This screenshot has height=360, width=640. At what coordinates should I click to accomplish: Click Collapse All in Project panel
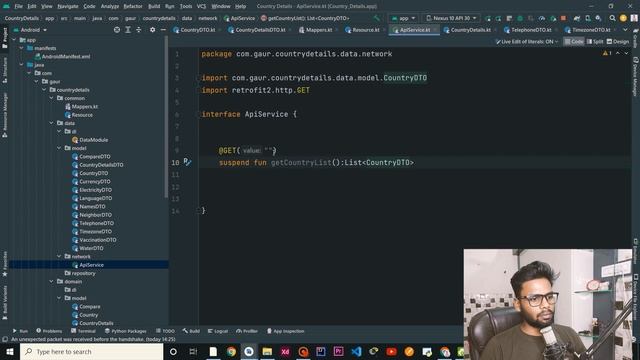[x=139, y=30]
